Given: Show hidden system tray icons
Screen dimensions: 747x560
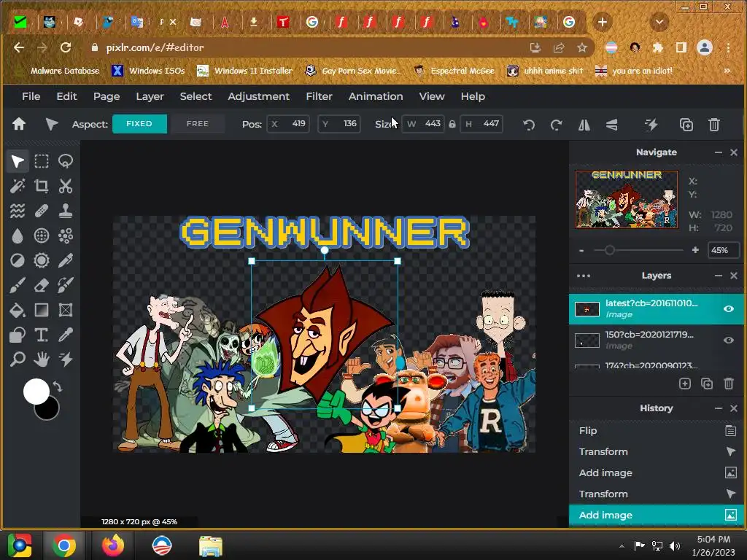Looking at the screenshot, I should [622, 546].
